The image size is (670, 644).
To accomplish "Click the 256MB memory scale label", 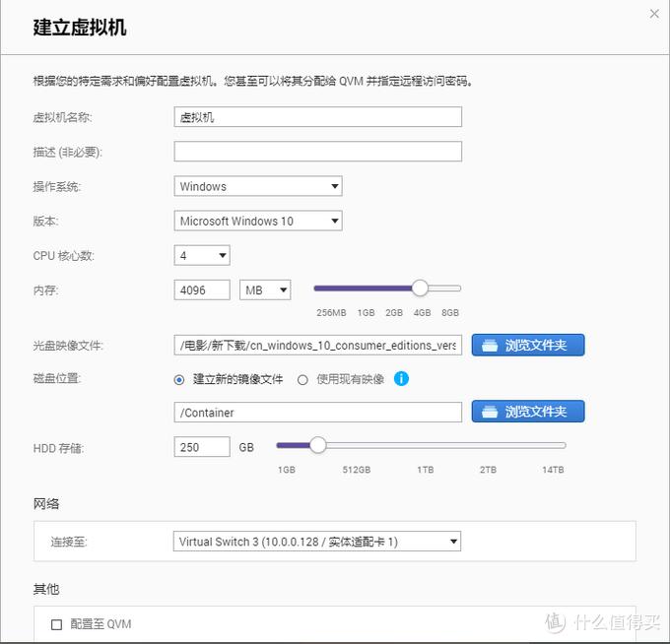I will [331, 312].
